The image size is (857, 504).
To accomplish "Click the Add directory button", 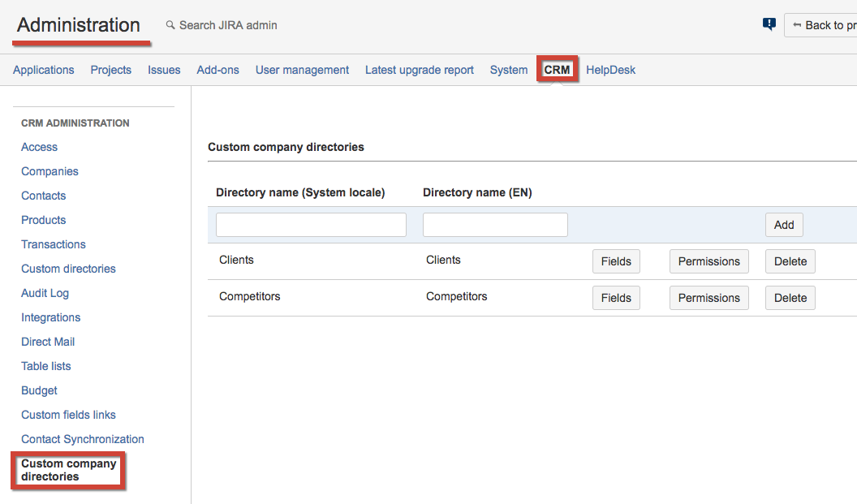I will point(783,225).
